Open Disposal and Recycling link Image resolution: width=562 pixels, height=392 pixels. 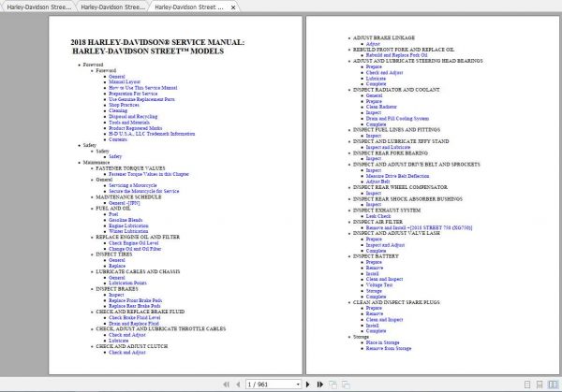coord(133,116)
